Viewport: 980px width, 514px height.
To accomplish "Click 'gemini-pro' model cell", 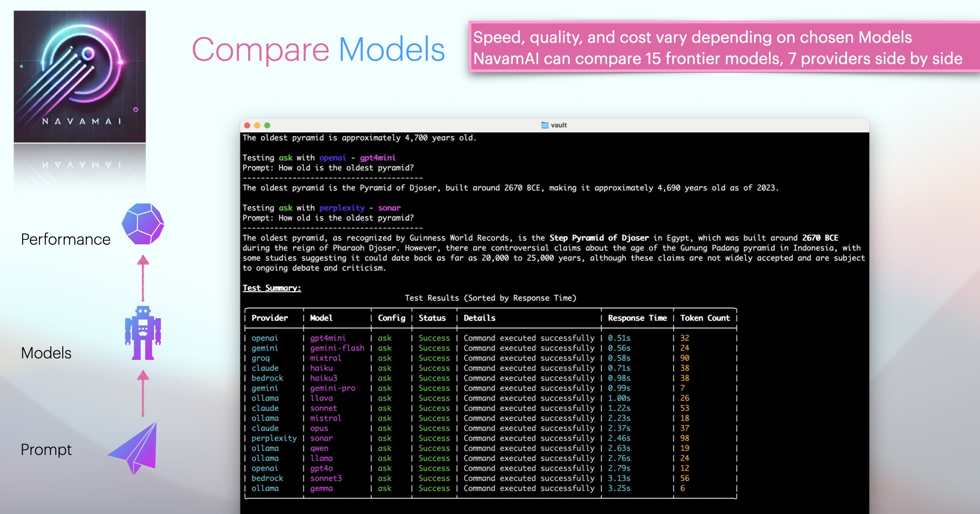I will click(333, 388).
